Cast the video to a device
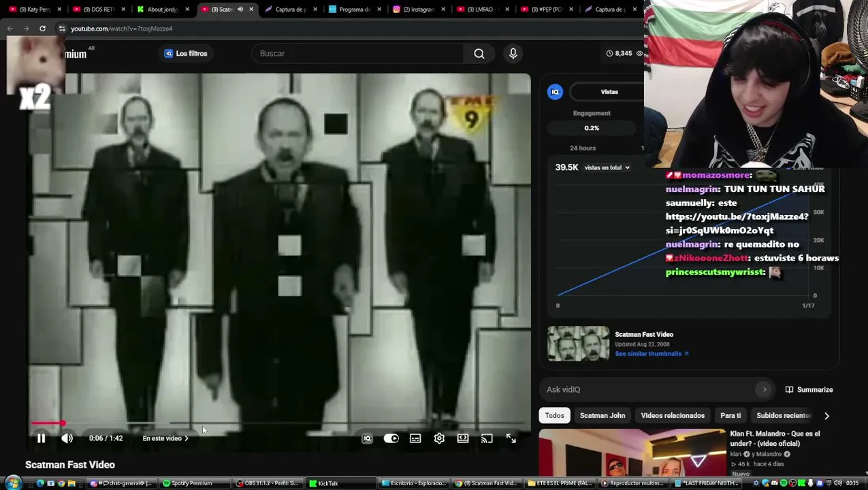The height and width of the screenshot is (490, 868). pyautogui.click(x=487, y=439)
